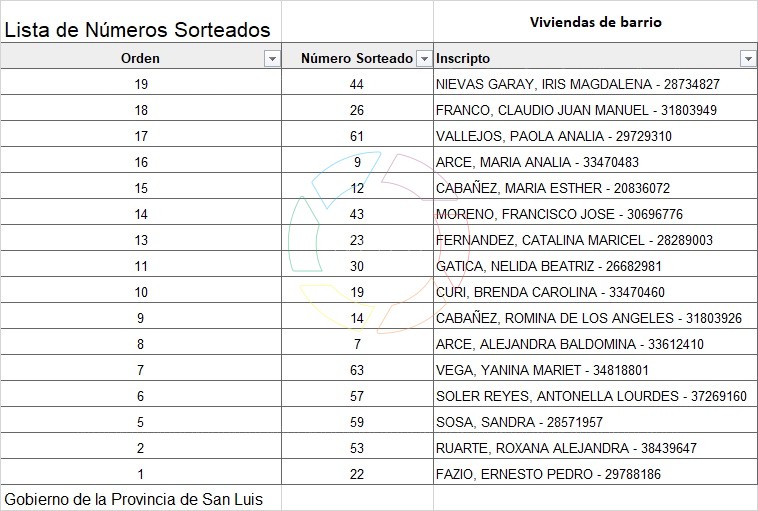
Task: Select the GATICA, NELIDA BEATRIZ cell
Action: (x=549, y=267)
